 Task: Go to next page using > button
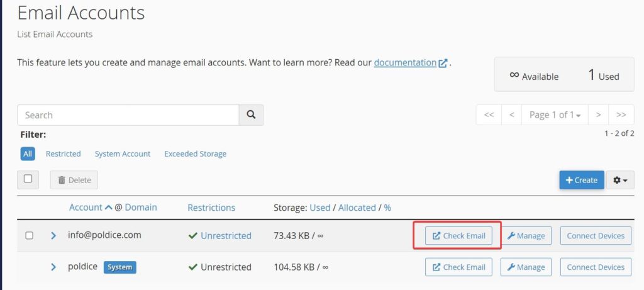pos(598,115)
